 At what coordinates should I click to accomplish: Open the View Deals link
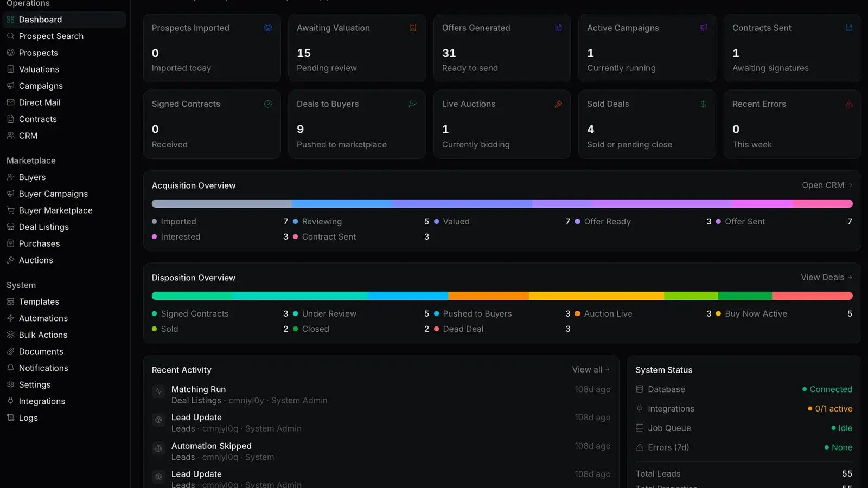tap(826, 278)
